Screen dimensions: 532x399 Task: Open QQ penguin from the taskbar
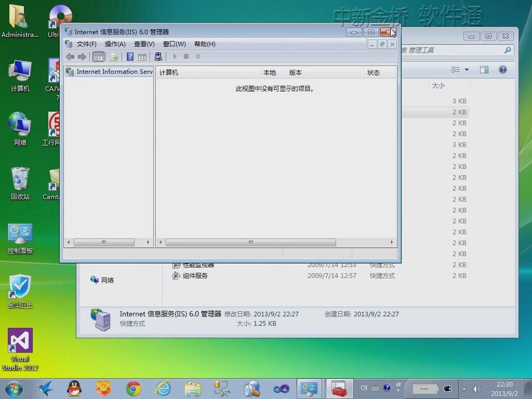[x=74, y=389]
